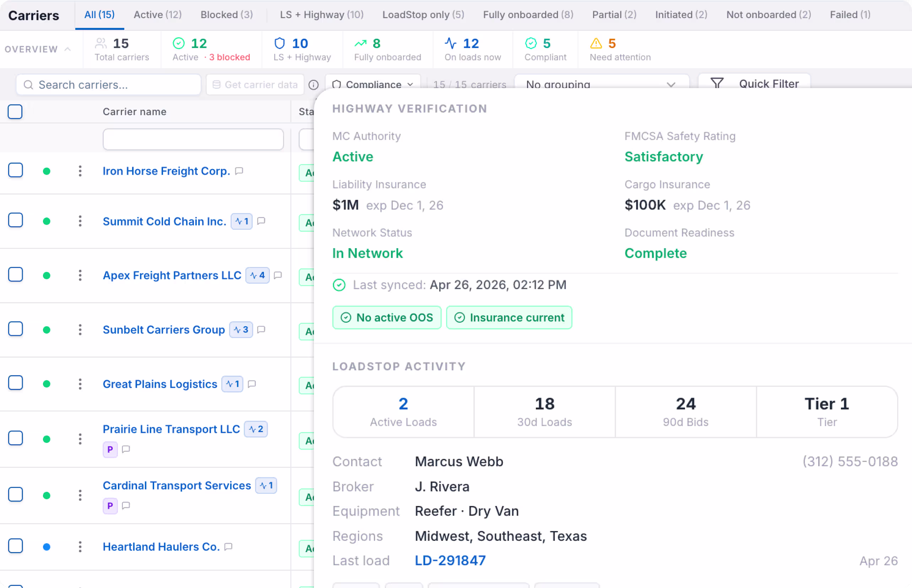Click the active loads badge showing 3 for Sunbelt Carriers
912x588 pixels.
(x=241, y=330)
